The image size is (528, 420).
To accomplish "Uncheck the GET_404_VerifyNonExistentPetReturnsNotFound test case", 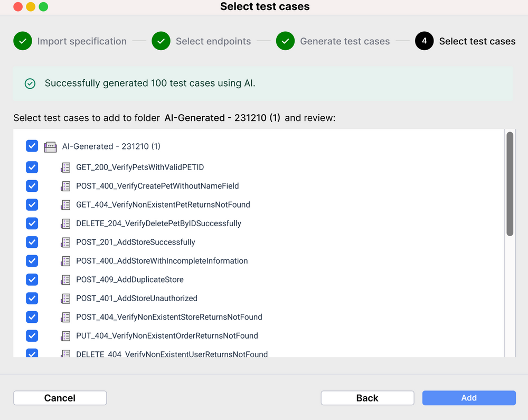I will tap(32, 204).
